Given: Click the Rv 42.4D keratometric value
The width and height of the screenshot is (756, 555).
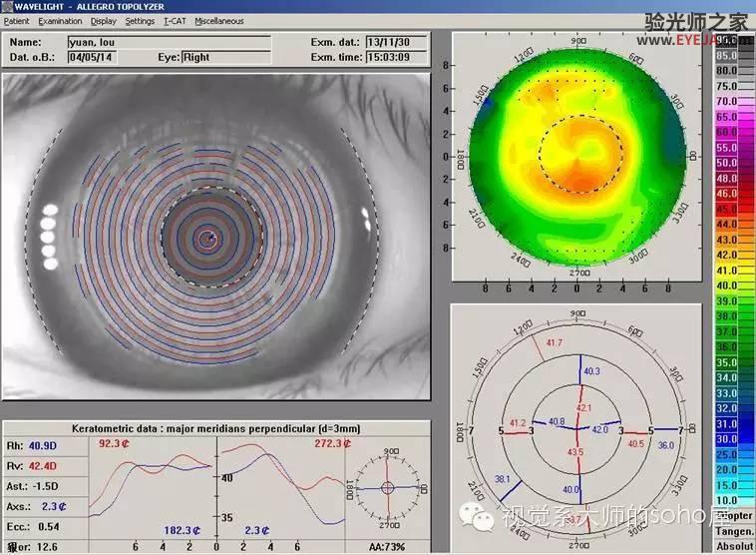Looking at the screenshot, I should (x=42, y=466).
